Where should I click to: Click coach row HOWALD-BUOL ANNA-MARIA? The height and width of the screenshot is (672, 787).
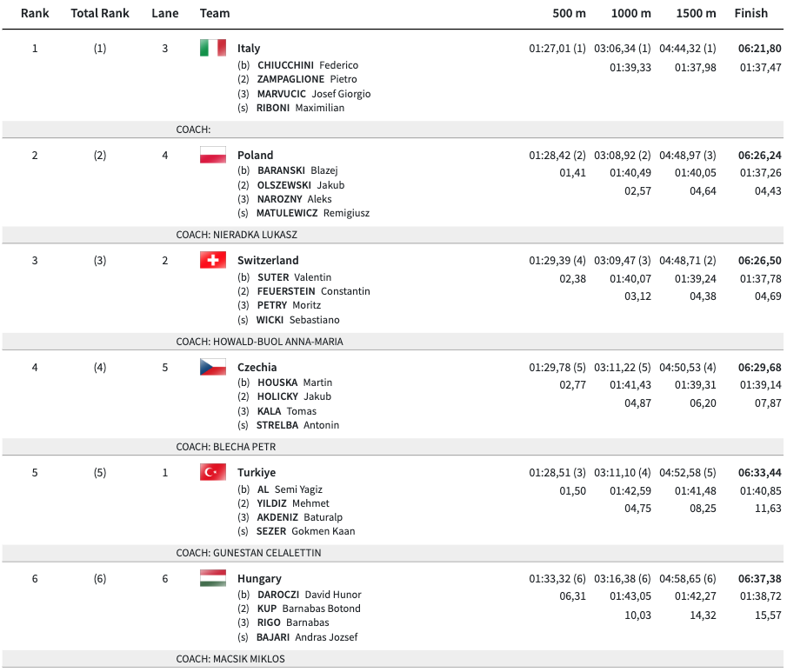pos(259,342)
